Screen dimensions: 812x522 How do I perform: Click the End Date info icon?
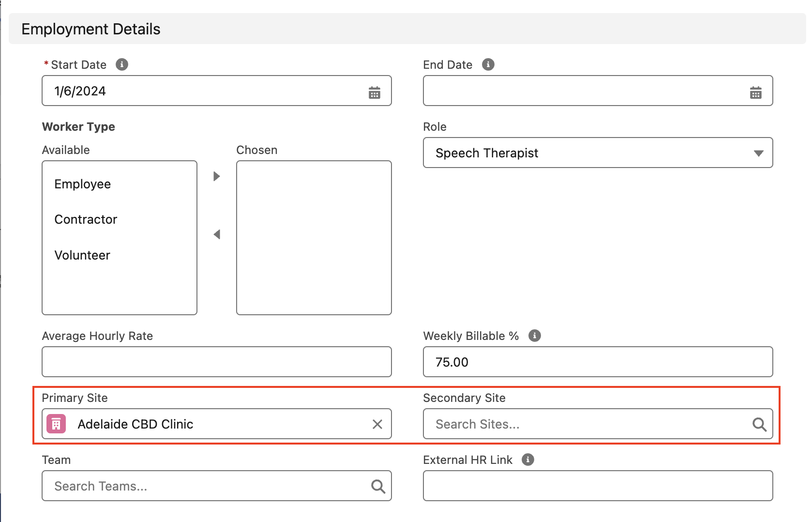click(x=488, y=64)
